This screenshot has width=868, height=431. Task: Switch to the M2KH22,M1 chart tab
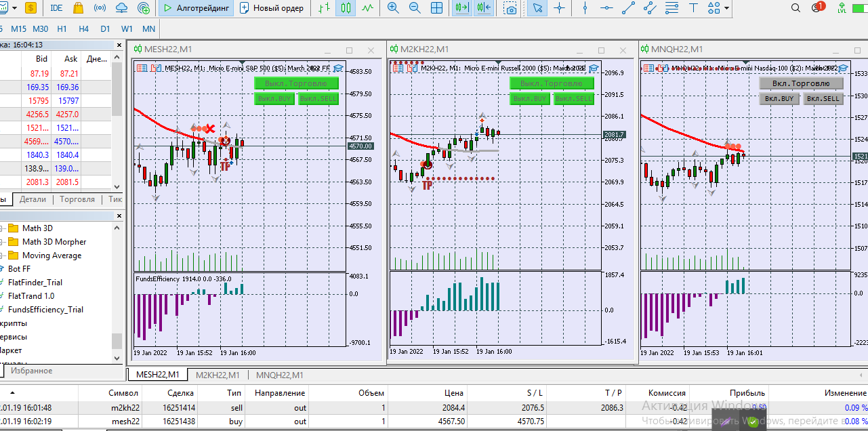click(x=218, y=375)
